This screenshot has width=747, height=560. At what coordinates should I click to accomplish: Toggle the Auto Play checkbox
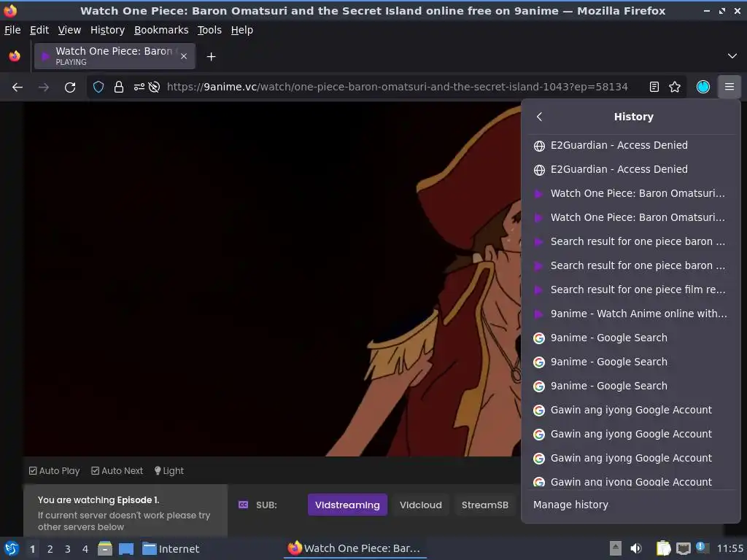54,470
